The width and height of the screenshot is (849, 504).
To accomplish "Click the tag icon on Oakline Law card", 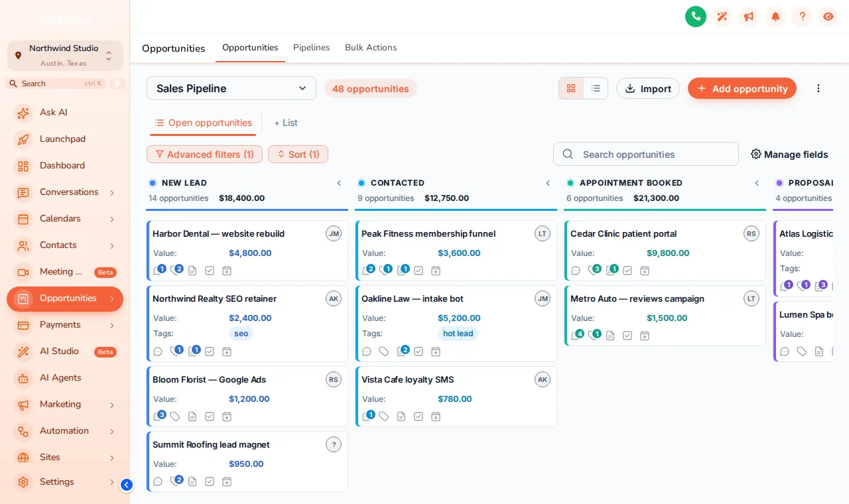I will 384,351.
